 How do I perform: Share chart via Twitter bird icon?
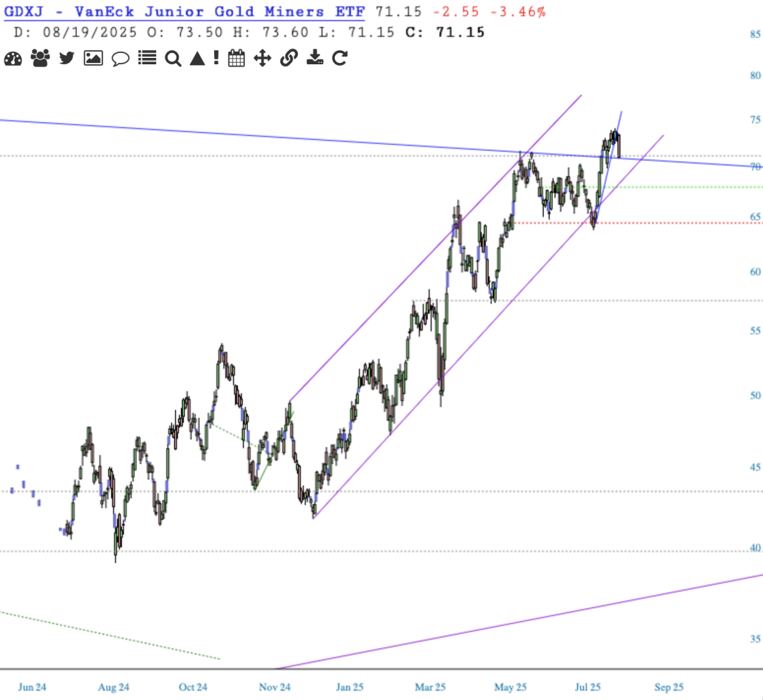coord(66,58)
